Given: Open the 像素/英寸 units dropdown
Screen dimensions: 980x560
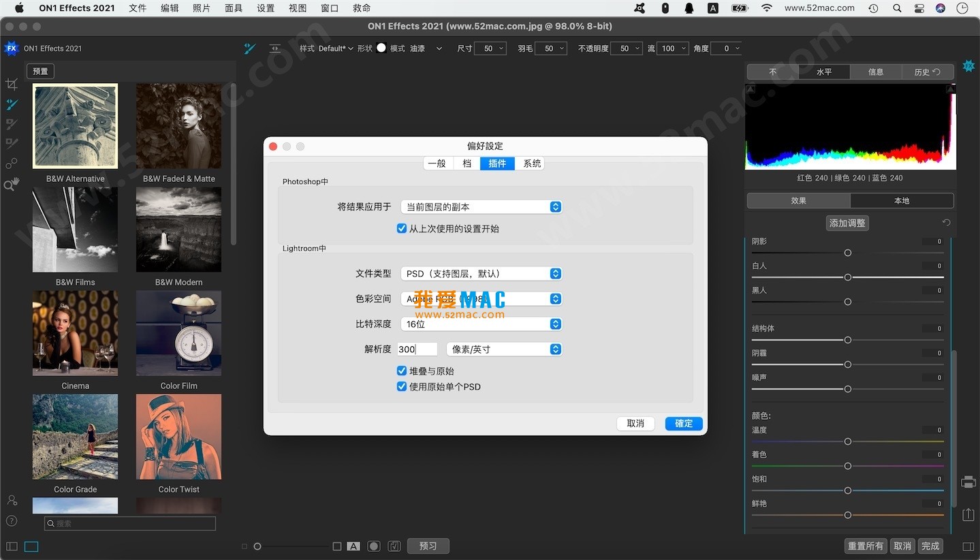Looking at the screenshot, I should 505,349.
